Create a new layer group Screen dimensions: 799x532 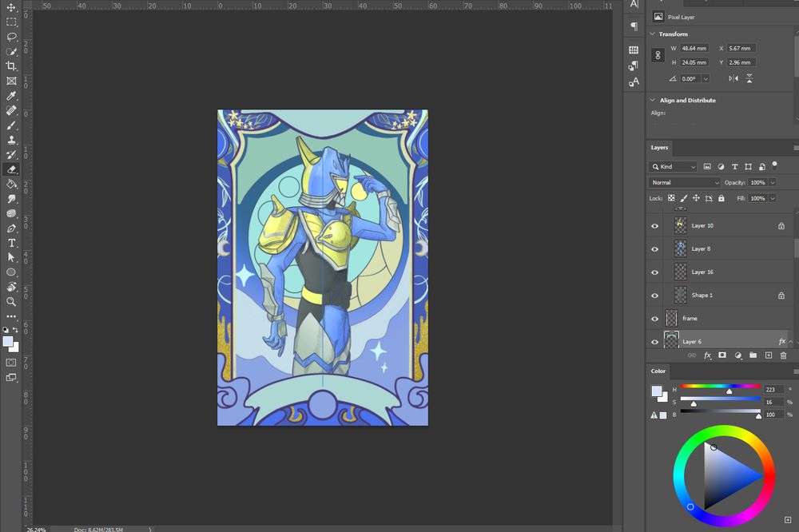[x=753, y=355]
